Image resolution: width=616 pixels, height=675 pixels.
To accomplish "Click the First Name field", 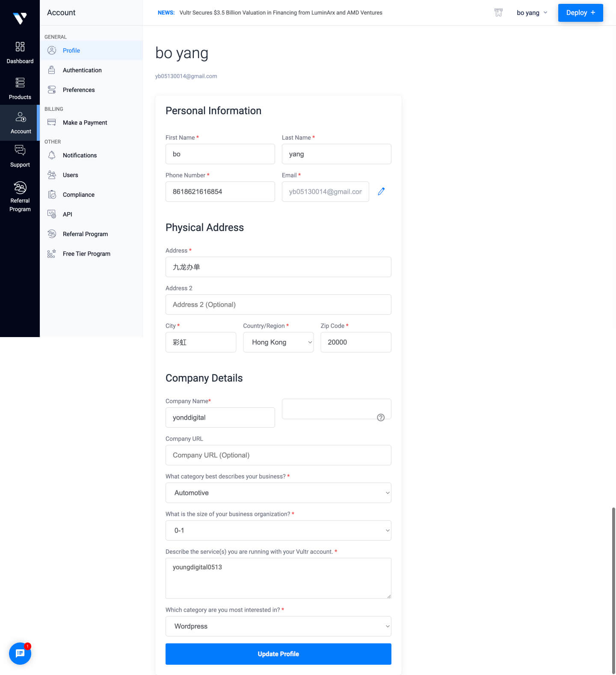I will [x=220, y=154].
